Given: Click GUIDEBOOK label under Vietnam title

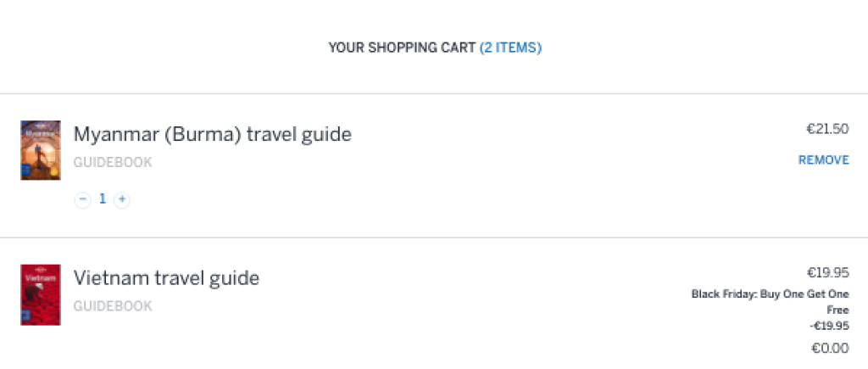Looking at the screenshot, I should coord(113,306).
